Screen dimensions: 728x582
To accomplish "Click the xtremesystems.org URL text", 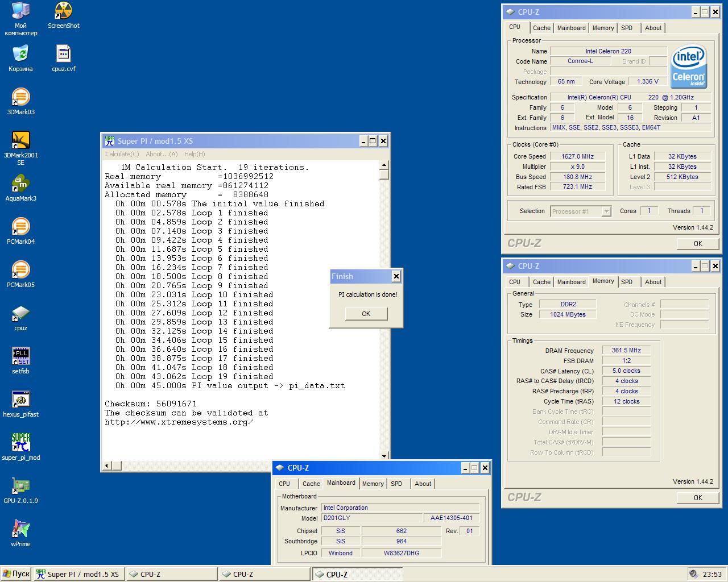I will [x=179, y=422].
